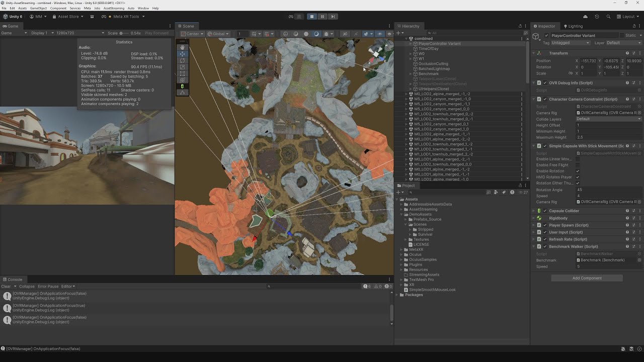The width and height of the screenshot is (644, 362).
Task: Open the Tag dropdown showing Untagged
Action: tap(571, 43)
